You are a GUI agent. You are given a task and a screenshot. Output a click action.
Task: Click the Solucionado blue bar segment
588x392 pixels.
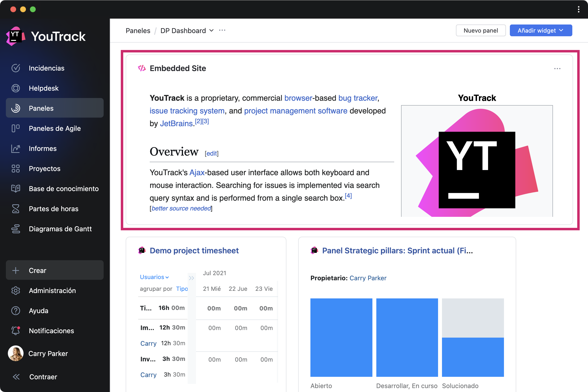(473, 357)
